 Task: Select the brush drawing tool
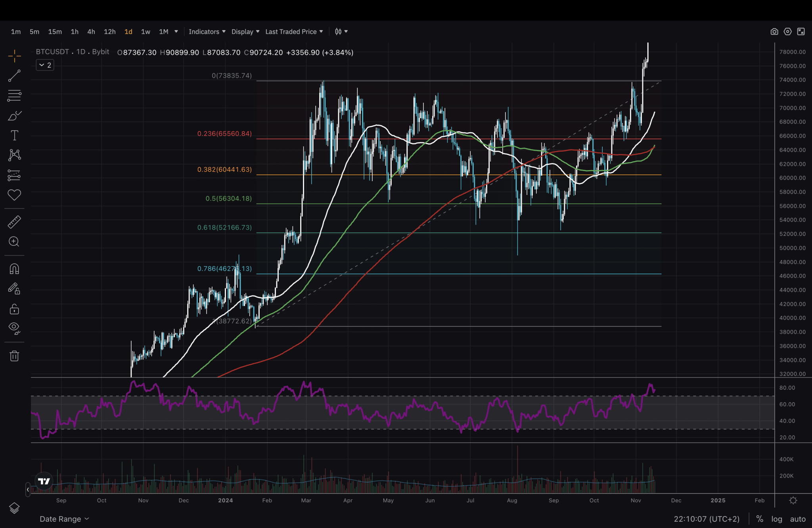(x=14, y=116)
